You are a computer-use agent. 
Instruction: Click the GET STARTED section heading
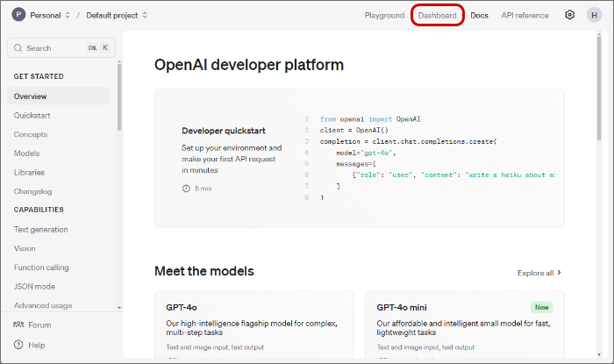pos(39,76)
